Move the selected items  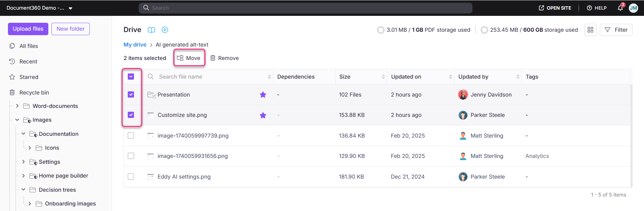point(189,58)
